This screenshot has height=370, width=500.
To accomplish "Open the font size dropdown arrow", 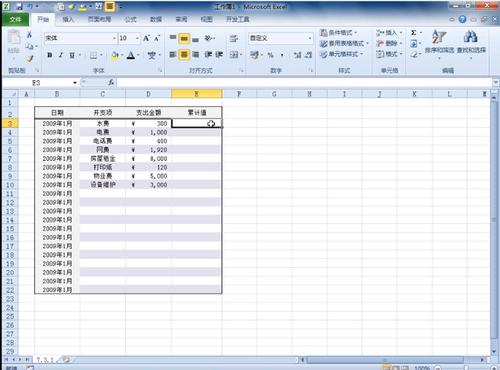I will (x=137, y=38).
